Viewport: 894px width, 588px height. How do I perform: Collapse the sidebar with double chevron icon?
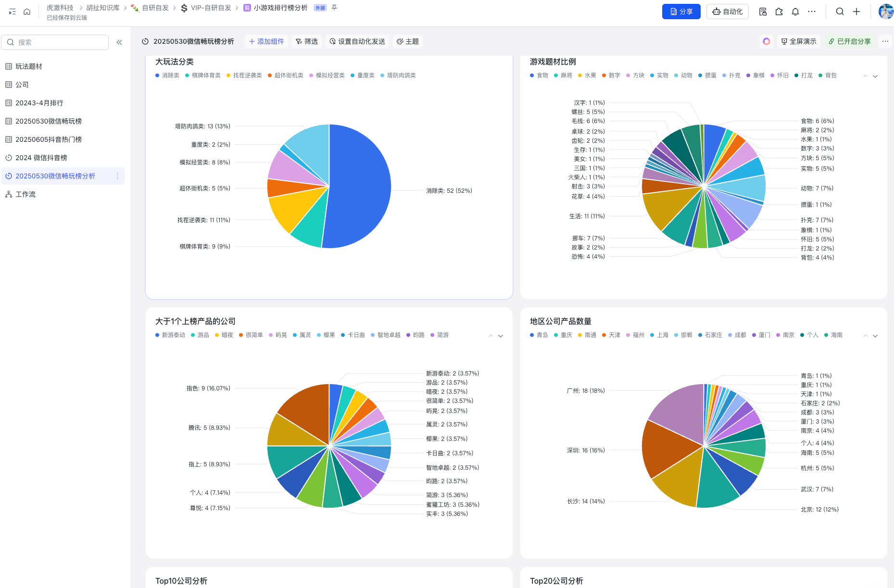point(119,42)
